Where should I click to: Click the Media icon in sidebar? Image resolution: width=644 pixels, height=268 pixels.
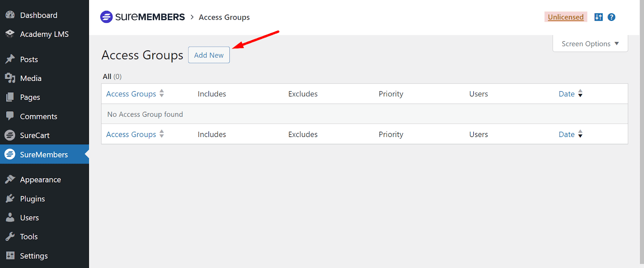click(x=10, y=78)
